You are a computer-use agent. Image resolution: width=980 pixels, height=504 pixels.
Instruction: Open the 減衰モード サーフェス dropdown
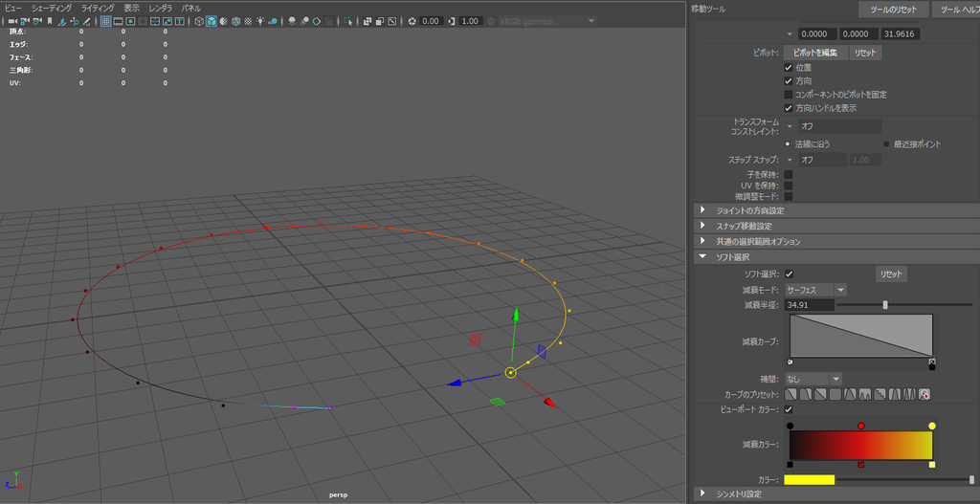click(815, 290)
